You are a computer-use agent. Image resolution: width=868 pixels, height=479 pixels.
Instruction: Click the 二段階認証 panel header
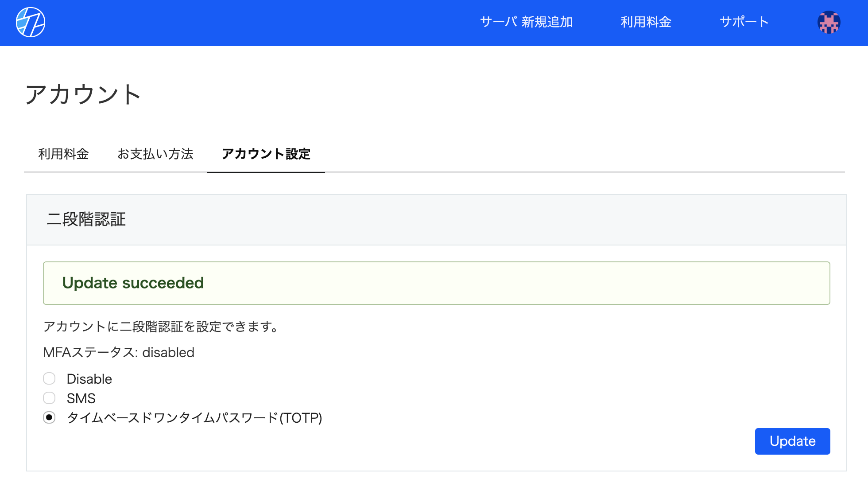pyautogui.click(x=436, y=220)
